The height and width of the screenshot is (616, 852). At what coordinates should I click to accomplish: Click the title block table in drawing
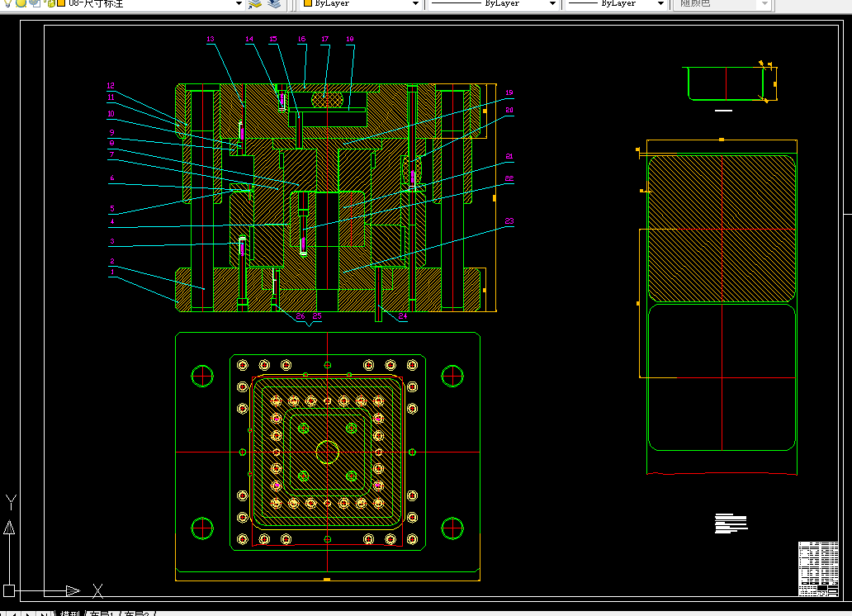point(818,569)
